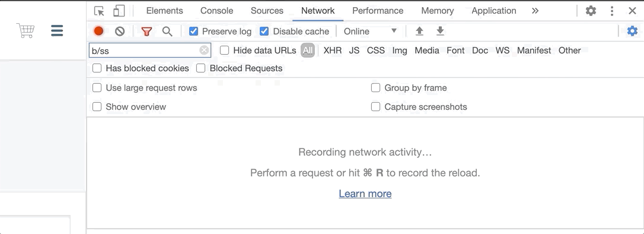This screenshot has height=234, width=644.
Task: Check Has blocked cookies
Action: click(x=97, y=68)
